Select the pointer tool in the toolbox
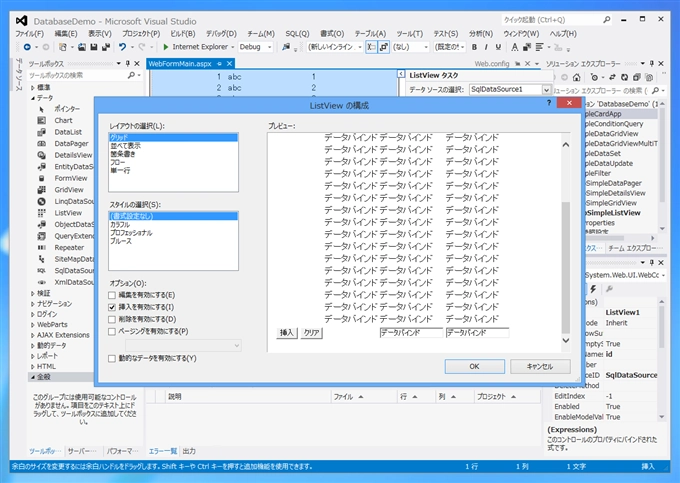This screenshot has width=680, height=483. [x=66, y=109]
